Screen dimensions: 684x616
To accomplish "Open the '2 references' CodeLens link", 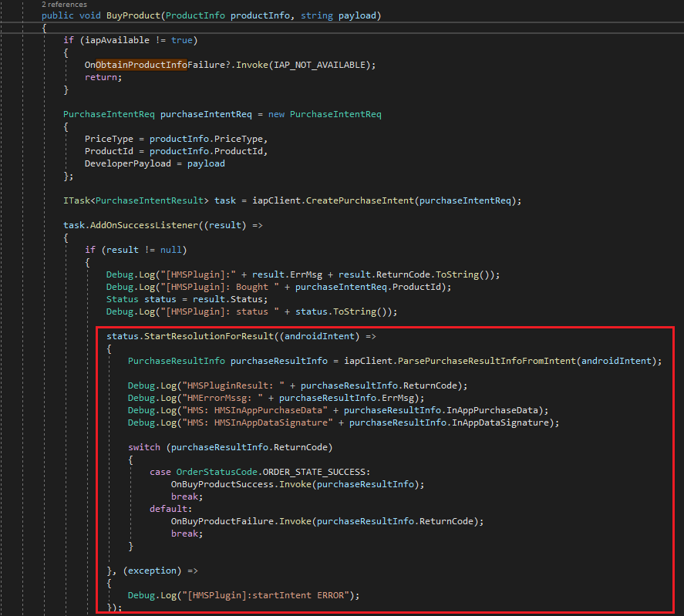I will point(64,5).
